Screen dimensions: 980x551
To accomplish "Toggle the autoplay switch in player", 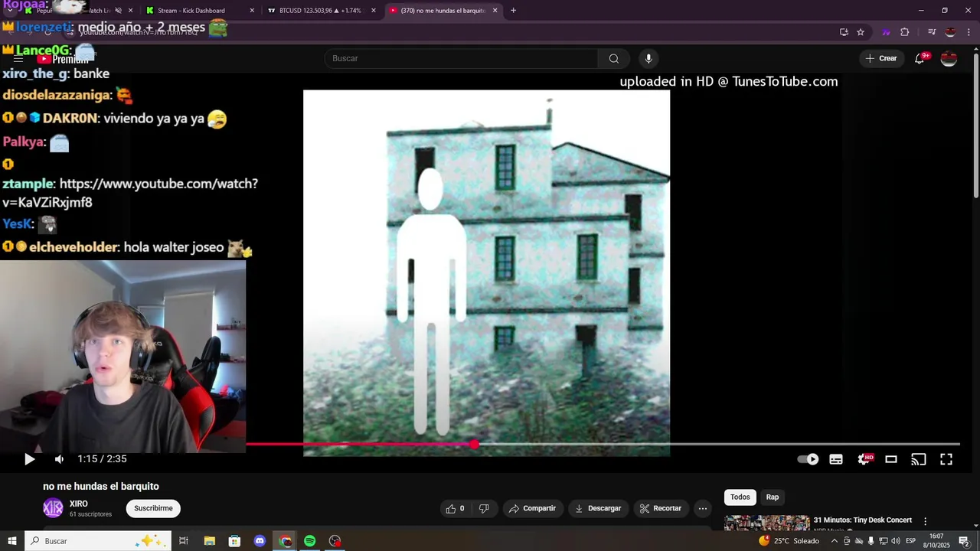I will point(808,459).
